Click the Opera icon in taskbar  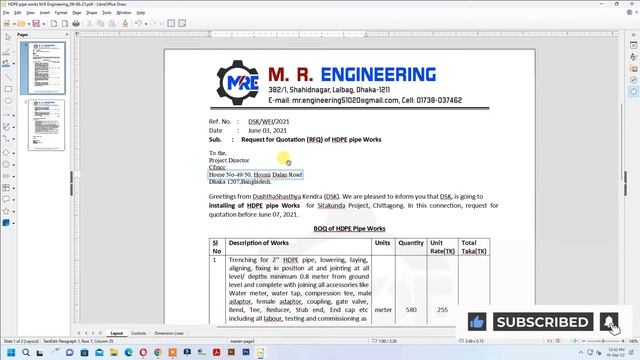pyautogui.click(x=143, y=352)
